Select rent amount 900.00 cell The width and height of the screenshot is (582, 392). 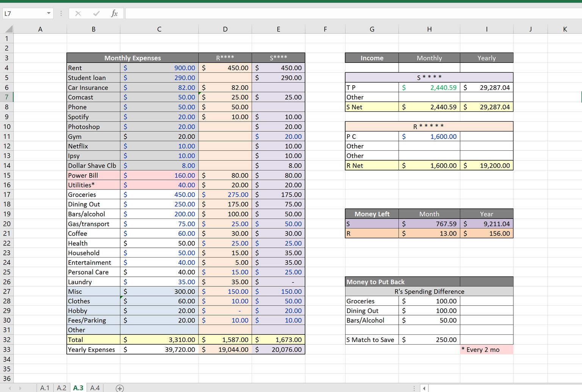click(x=159, y=68)
